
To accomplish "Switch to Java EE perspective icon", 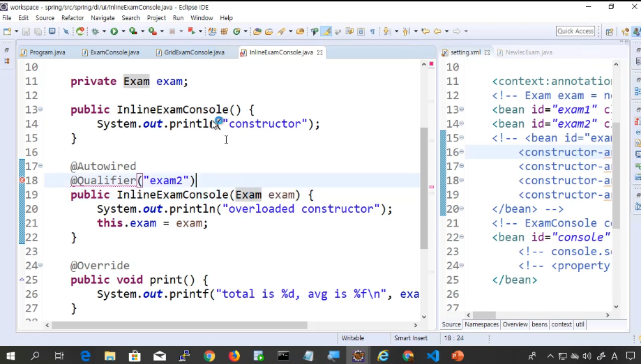I will coord(625,31).
